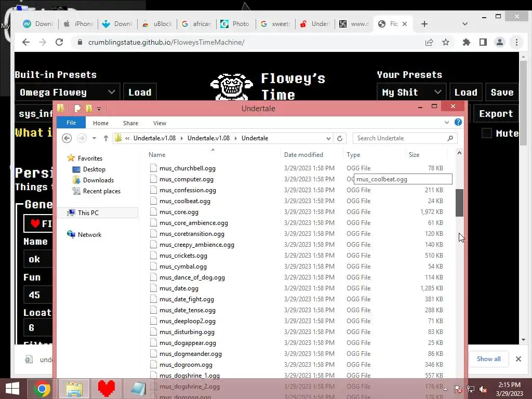Click Chrome page scrollbar thumb
The height and width of the screenshot is (399, 532).
(524, 103)
